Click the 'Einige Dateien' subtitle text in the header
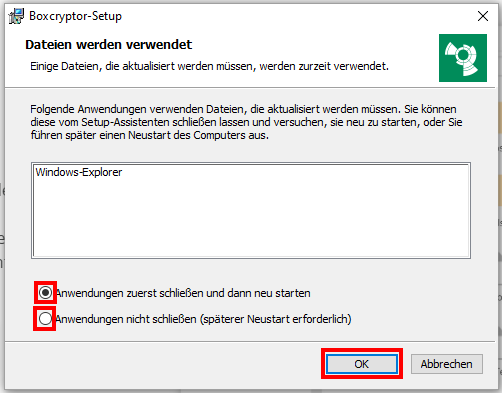 tap(209, 66)
